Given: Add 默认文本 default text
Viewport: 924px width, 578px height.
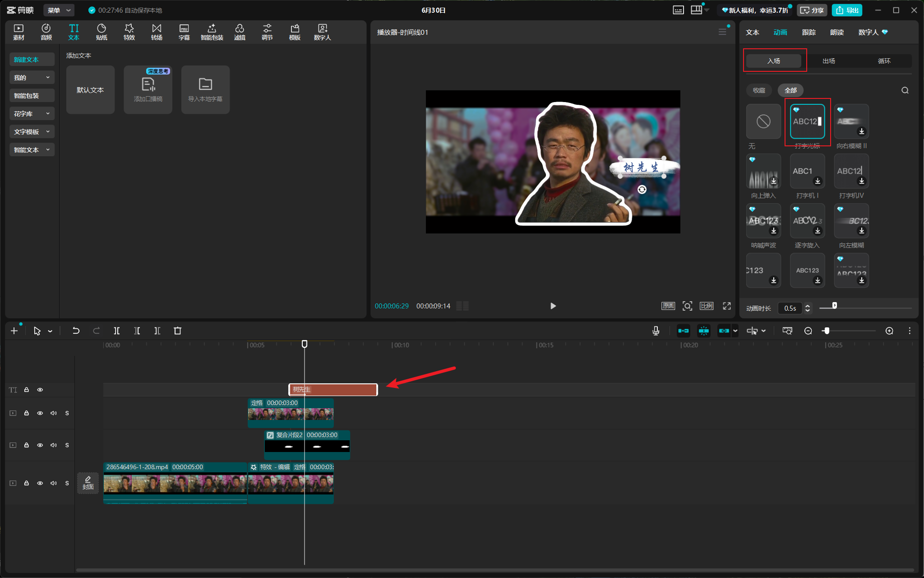Looking at the screenshot, I should (x=90, y=90).
